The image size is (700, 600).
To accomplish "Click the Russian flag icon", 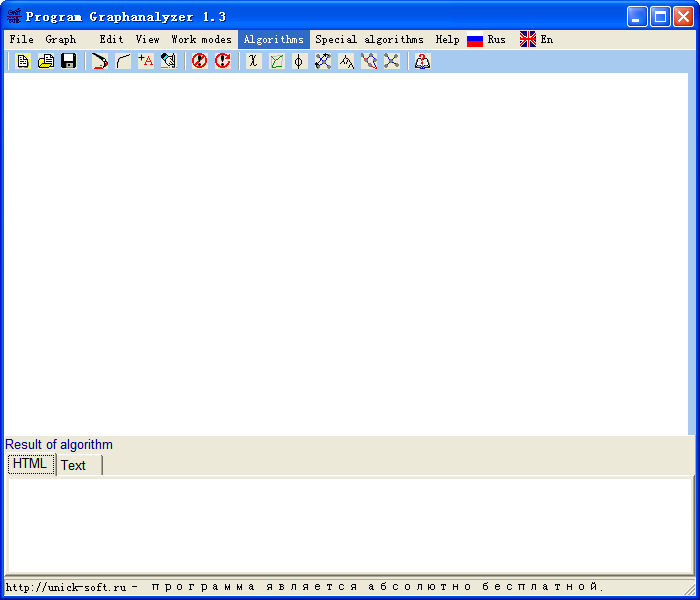I will 475,40.
